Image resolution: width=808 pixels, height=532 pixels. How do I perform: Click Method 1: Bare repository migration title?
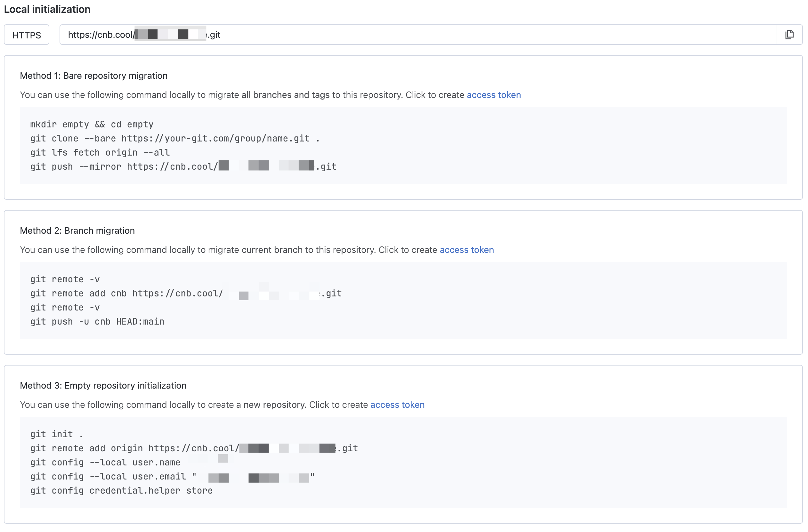tap(94, 76)
